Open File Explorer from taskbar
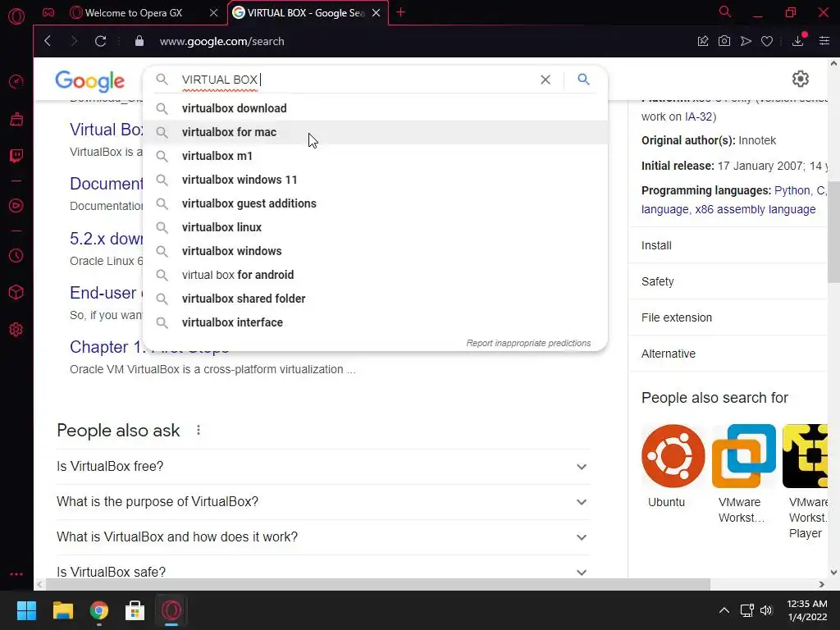 point(62,610)
